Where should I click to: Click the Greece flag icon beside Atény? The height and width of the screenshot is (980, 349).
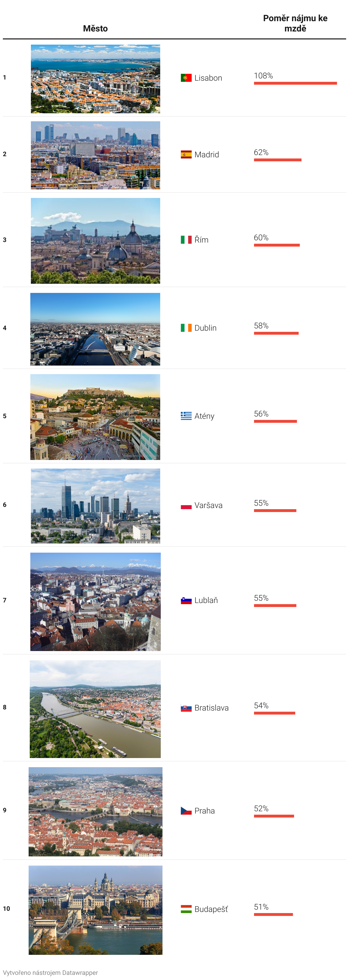point(186,416)
